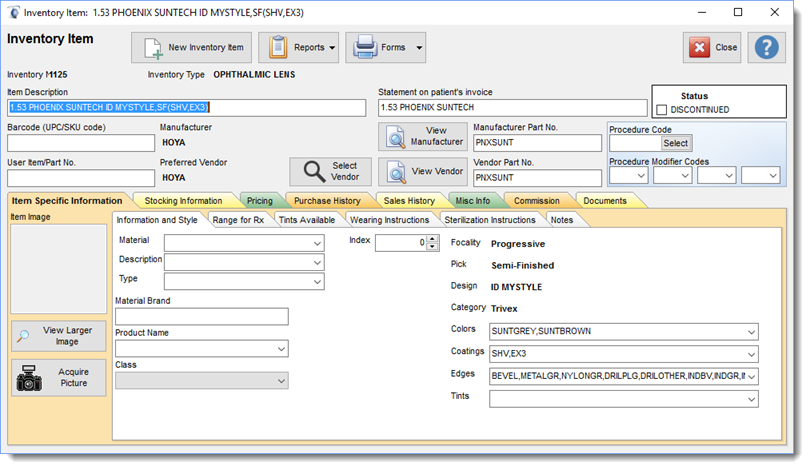
Task: Switch to the Pricing tab
Action: click(x=260, y=201)
